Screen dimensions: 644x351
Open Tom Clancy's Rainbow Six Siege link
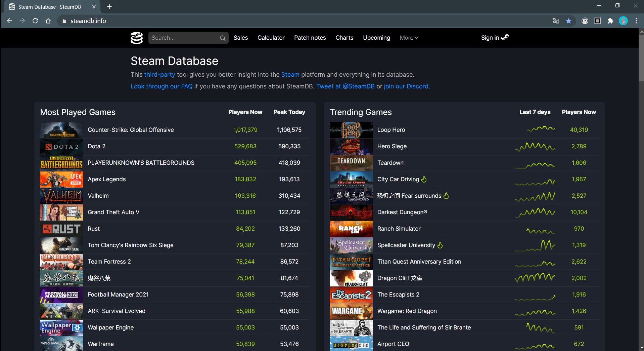coord(131,245)
